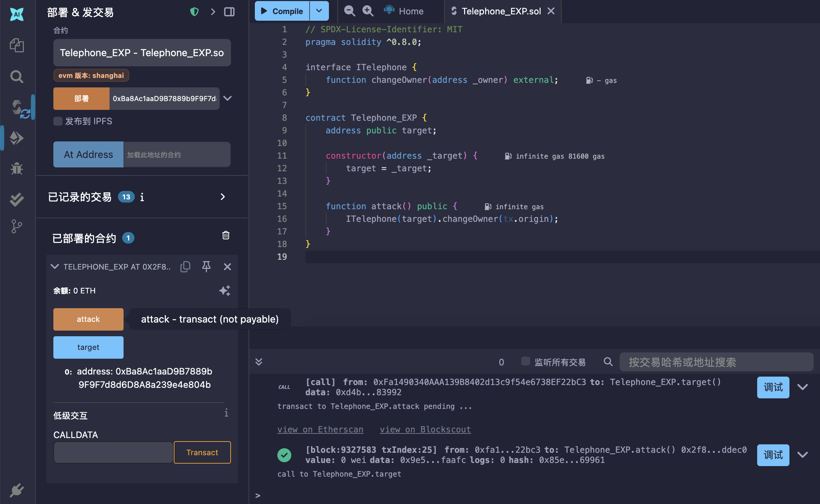Image resolution: width=820 pixels, height=504 pixels.
Task: Expand the 已记录的交易 section
Action: tap(223, 197)
